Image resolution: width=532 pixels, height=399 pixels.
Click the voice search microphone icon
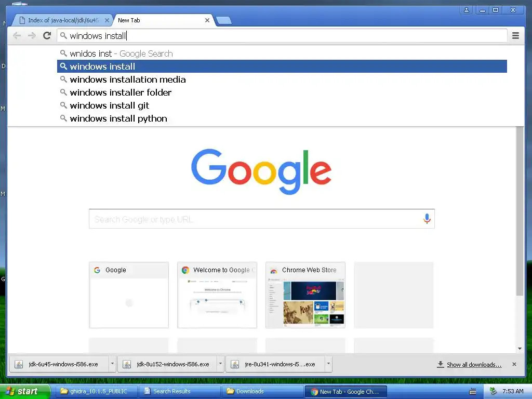coord(427,219)
